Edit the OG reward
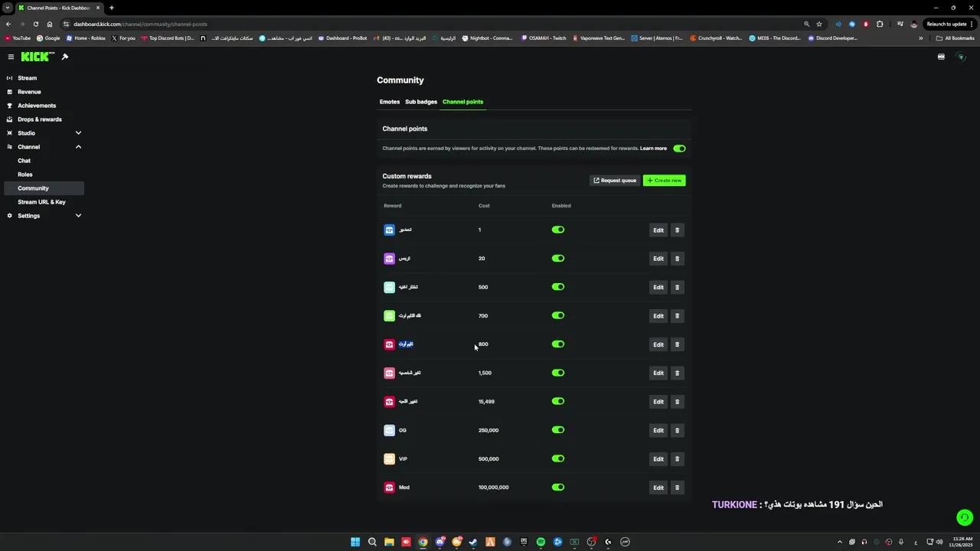 click(x=658, y=430)
